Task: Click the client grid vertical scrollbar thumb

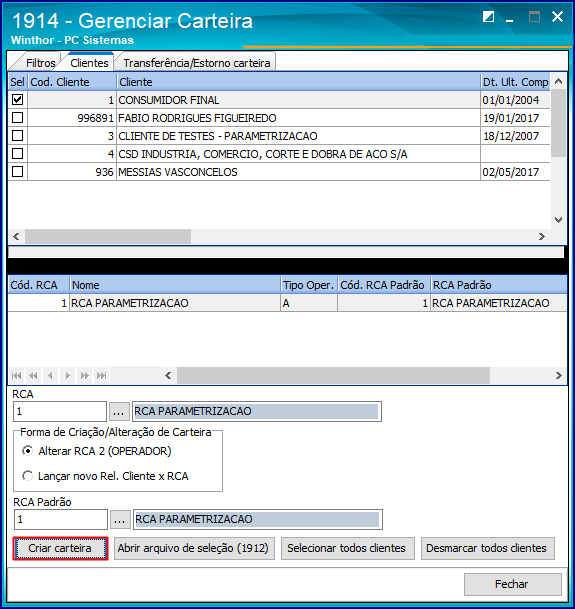Action: click(559, 123)
